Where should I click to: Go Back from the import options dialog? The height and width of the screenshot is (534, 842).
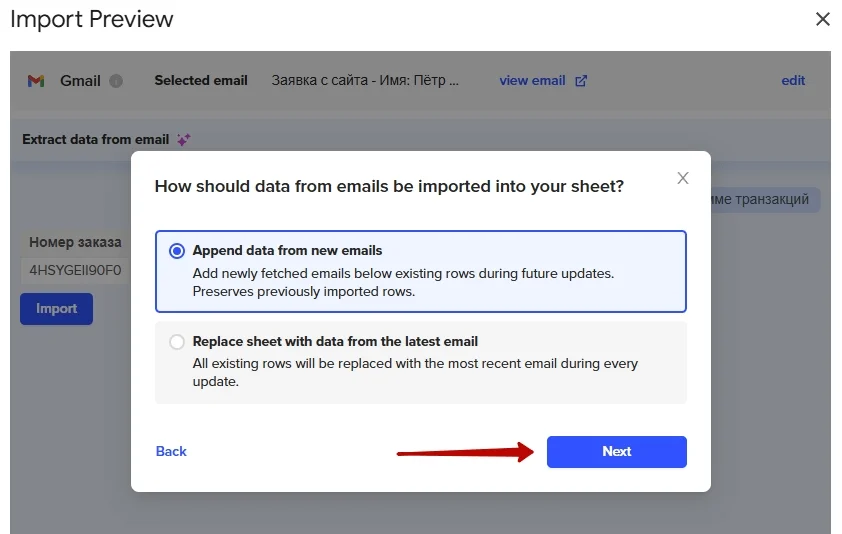171,452
